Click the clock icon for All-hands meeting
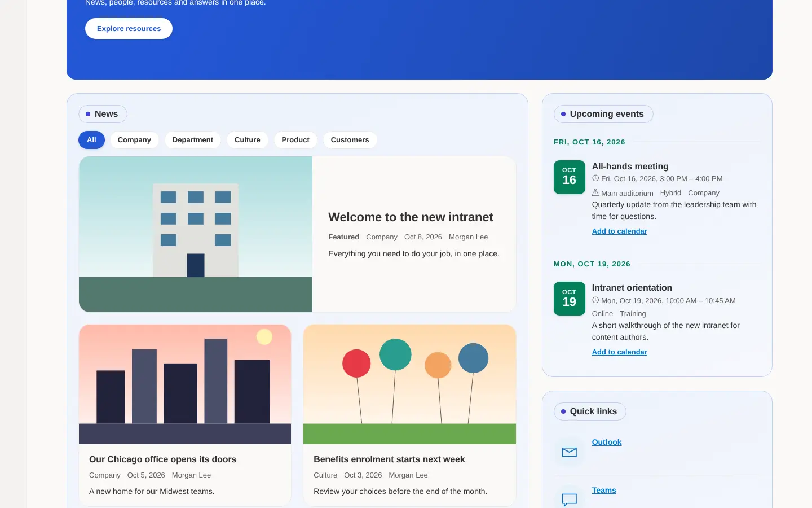 595,178
